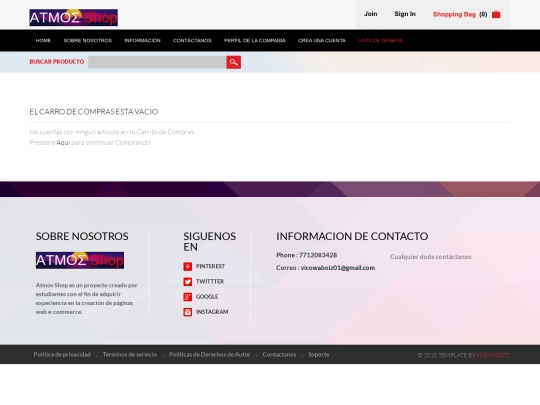This screenshot has width=540, height=405.
Task: Click the red search magnifier button
Action: pyautogui.click(x=233, y=62)
